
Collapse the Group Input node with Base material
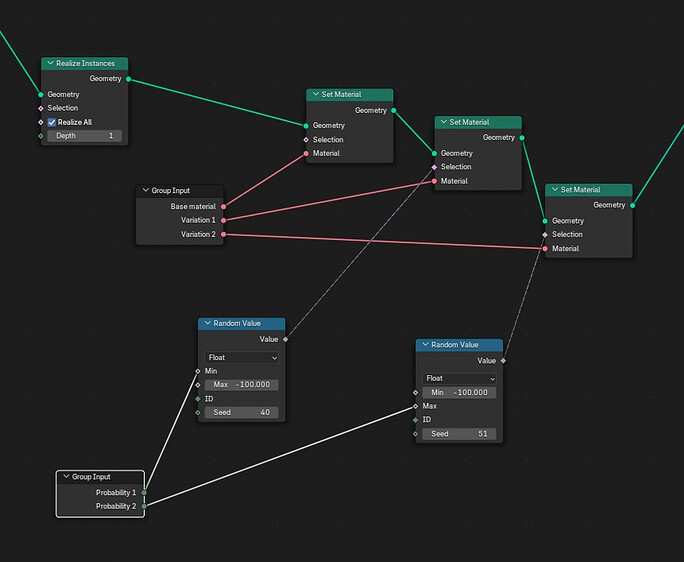[146, 190]
